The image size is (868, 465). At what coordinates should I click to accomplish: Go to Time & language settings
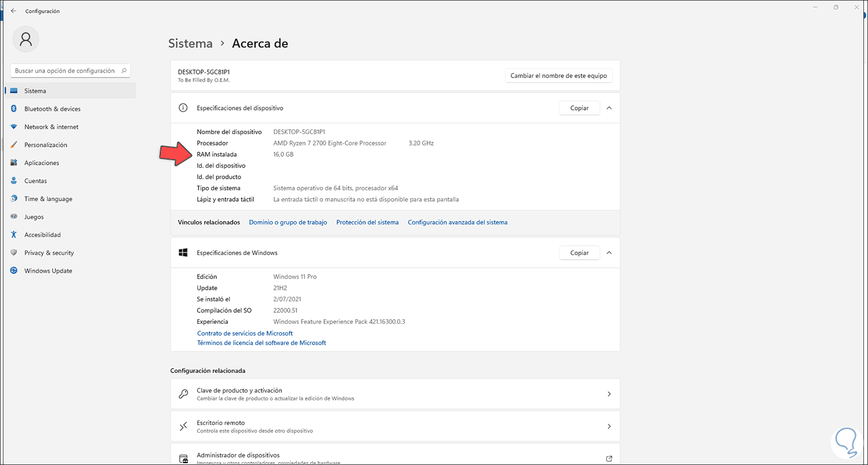(x=48, y=199)
